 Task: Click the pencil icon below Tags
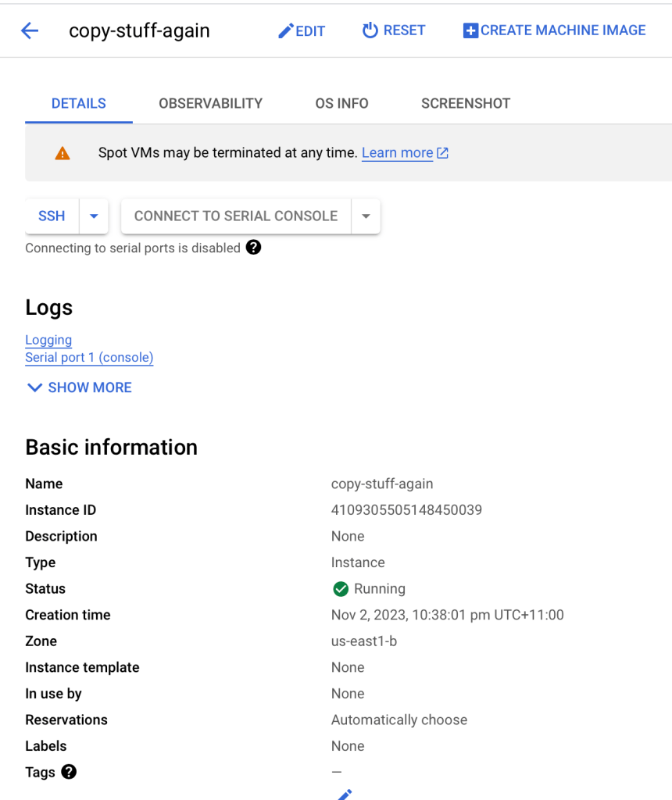pyautogui.click(x=345, y=794)
